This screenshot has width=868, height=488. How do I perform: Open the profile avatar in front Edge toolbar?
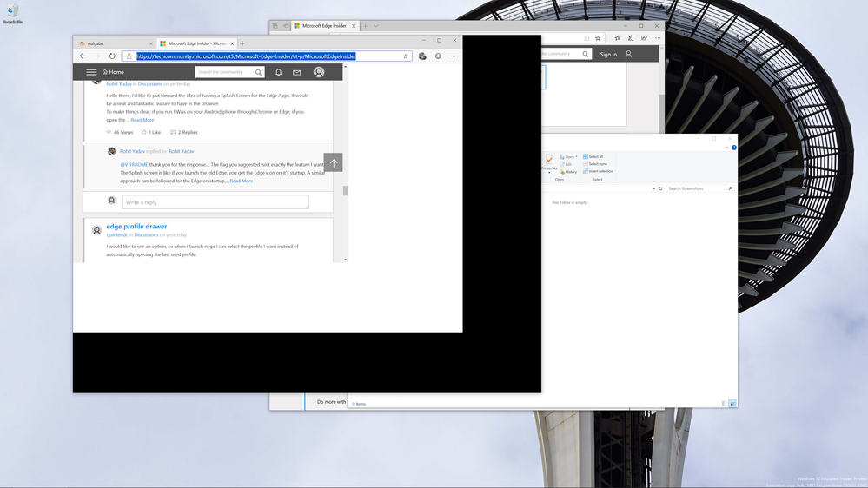[422, 56]
